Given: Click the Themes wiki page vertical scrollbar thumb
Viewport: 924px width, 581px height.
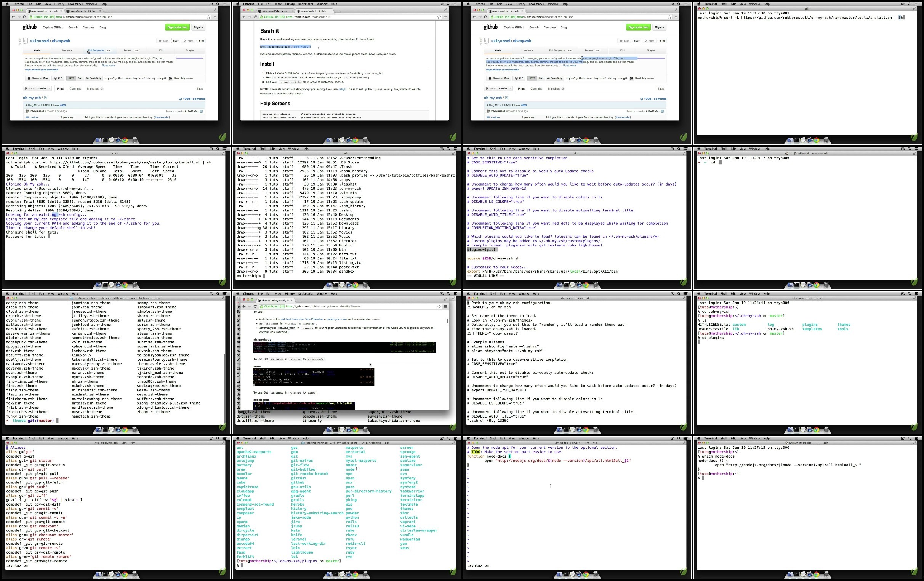Looking at the screenshot, I should [447, 321].
